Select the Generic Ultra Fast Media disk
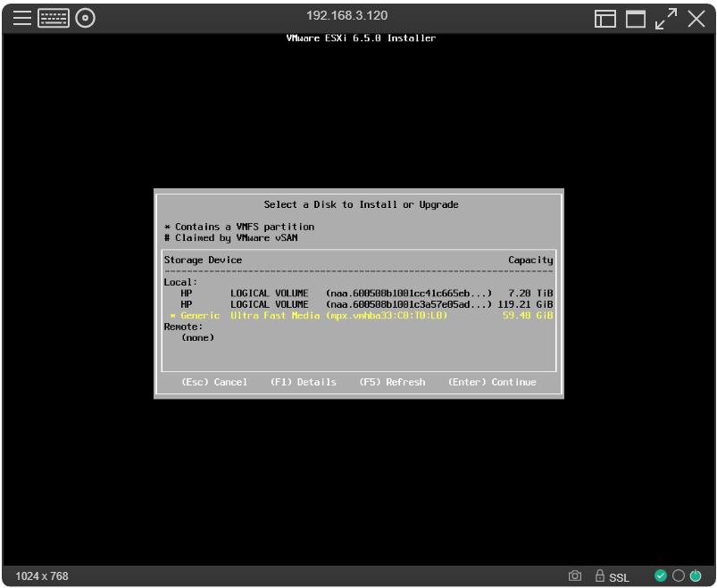 point(358,316)
